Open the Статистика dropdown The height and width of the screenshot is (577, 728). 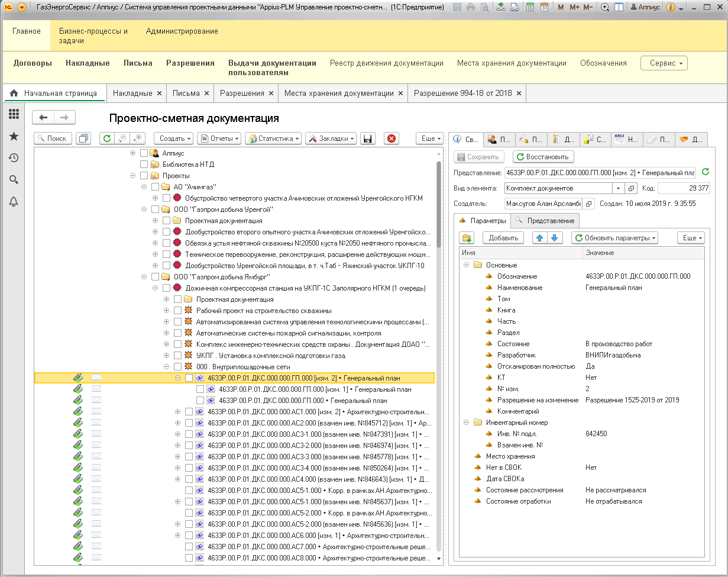click(x=273, y=138)
